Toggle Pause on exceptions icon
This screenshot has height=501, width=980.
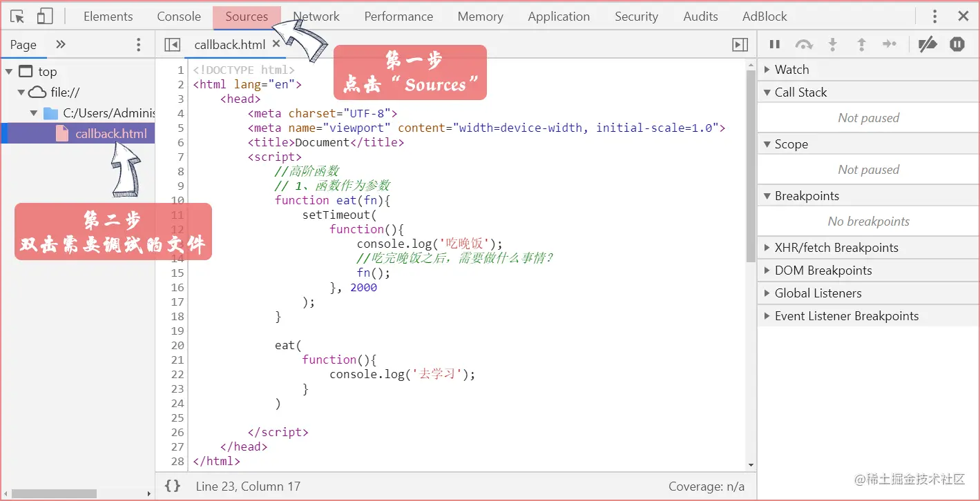click(957, 44)
